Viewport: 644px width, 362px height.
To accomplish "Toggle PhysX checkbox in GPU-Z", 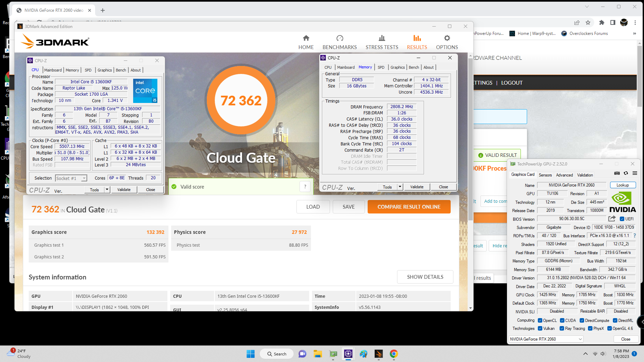I will tap(590, 328).
